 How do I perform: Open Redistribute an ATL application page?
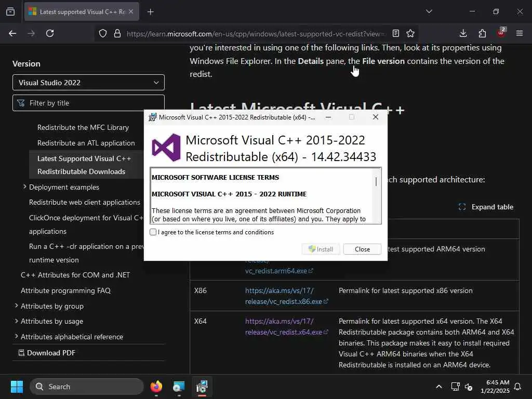click(86, 143)
